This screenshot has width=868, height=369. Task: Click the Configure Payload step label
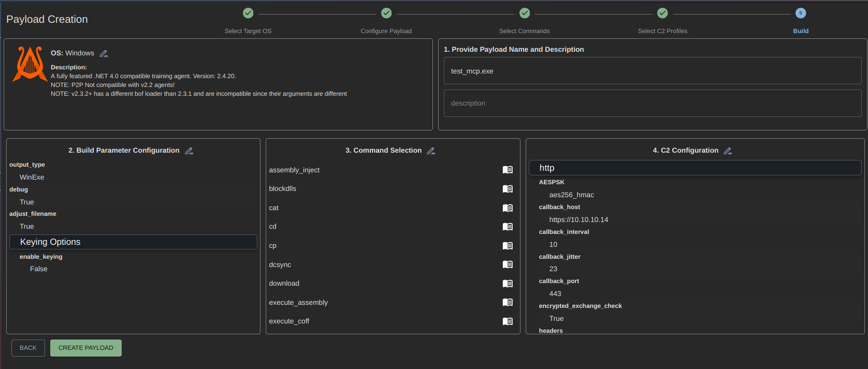pyautogui.click(x=386, y=31)
